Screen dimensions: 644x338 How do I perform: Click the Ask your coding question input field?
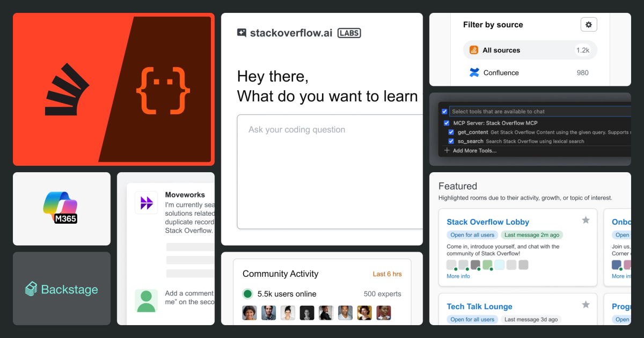point(327,172)
